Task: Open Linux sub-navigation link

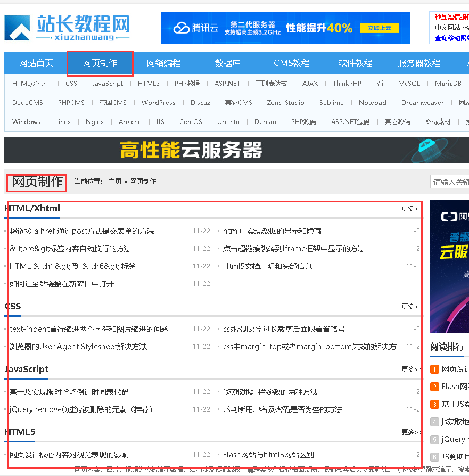Action: click(63, 122)
